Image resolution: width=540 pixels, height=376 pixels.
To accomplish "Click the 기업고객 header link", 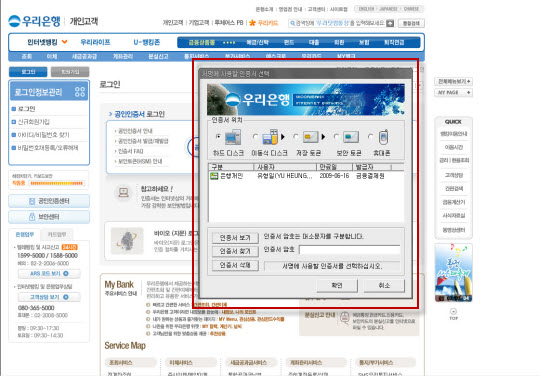I will 199,23.
